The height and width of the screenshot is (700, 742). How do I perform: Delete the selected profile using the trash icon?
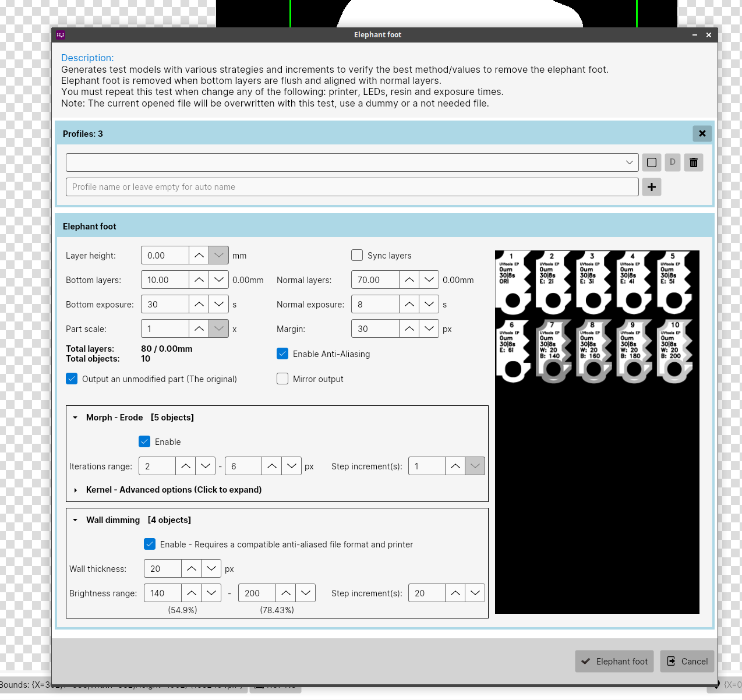click(x=693, y=162)
